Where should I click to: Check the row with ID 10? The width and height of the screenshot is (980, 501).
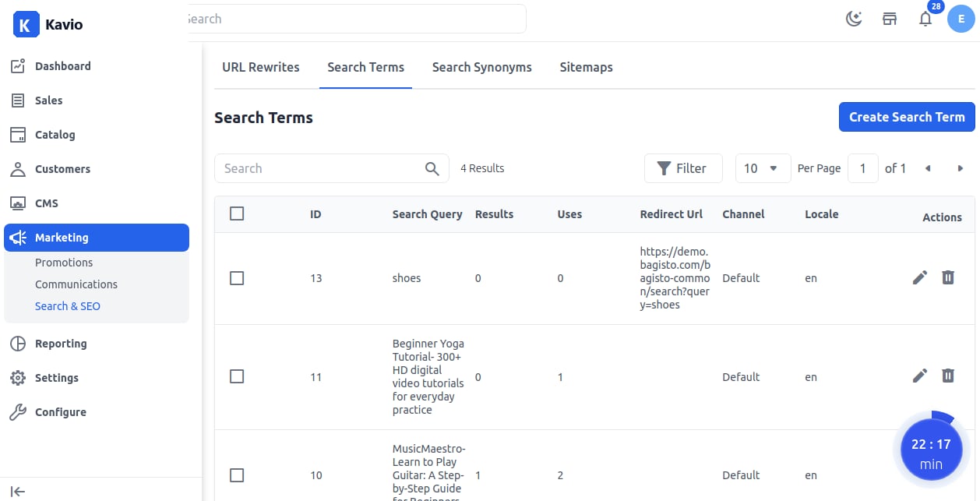coord(237,475)
